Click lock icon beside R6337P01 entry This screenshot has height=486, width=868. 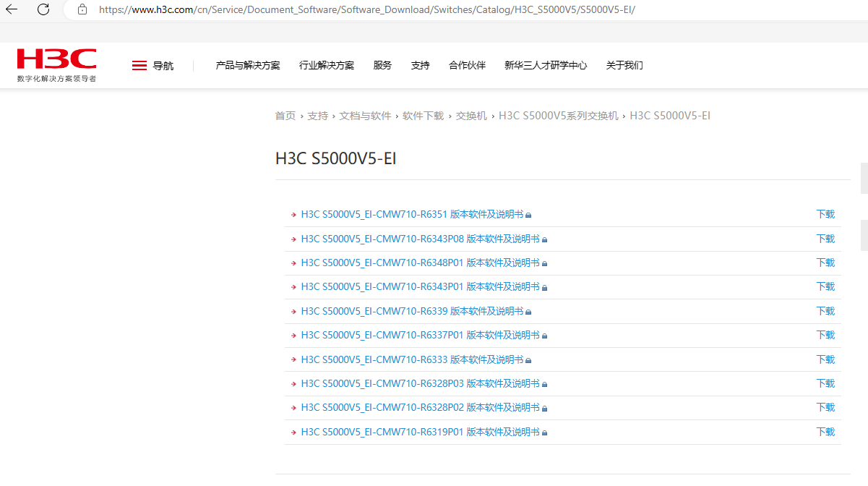pyautogui.click(x=545, y=336)
